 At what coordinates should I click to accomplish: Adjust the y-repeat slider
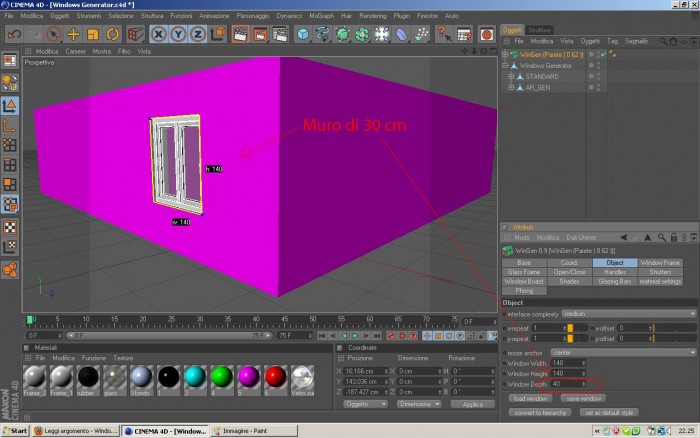(x=579, y=338)
